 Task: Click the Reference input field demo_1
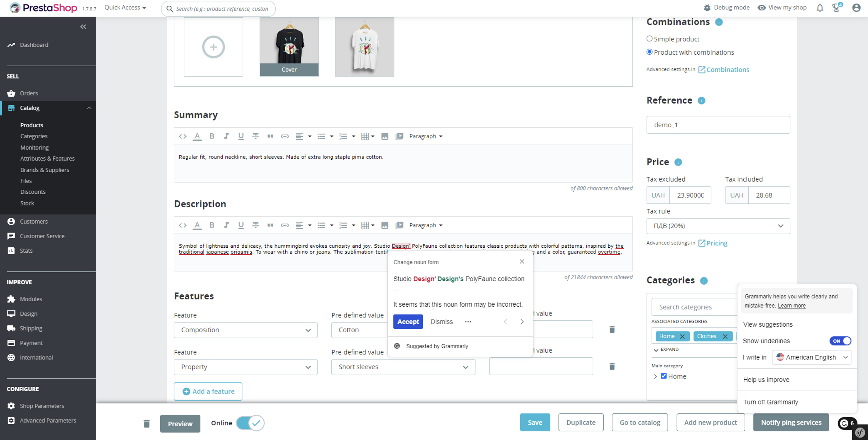tap(718, 125)
